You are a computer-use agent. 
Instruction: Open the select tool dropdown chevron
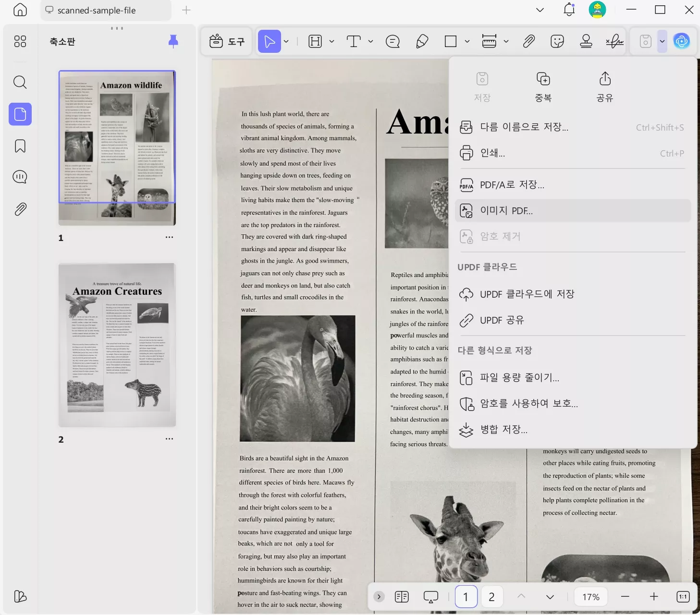tap(286, 41)
